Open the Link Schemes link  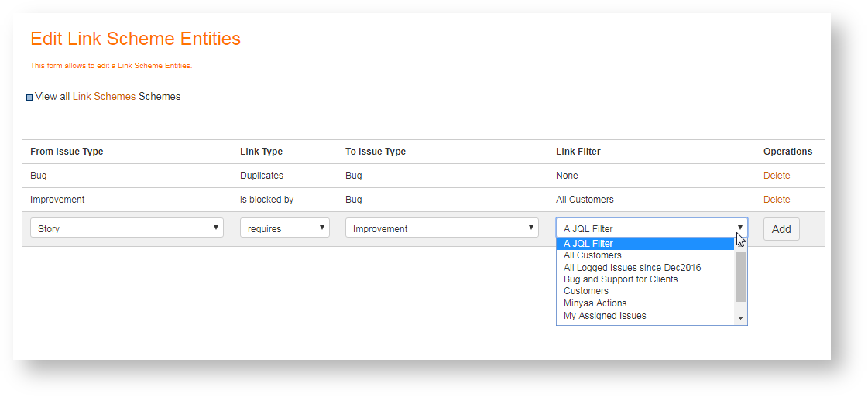104,97
